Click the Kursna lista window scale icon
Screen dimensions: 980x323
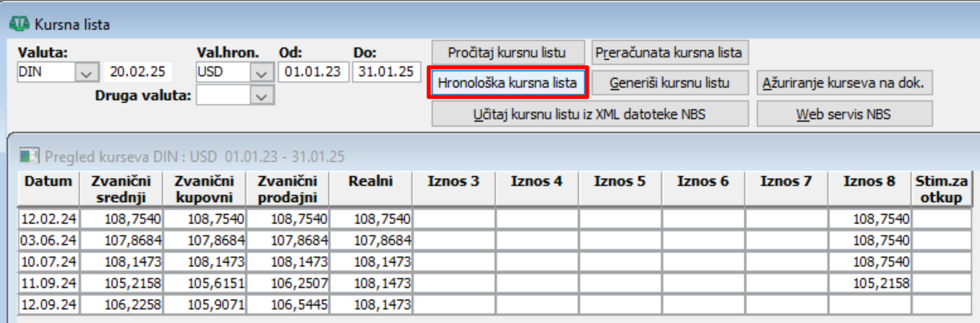click(19, 24)
